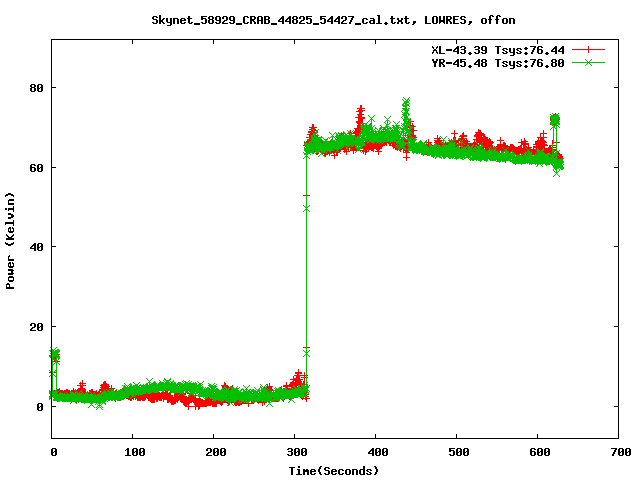Click the 700 tick label on the x-axis
Viewport: 640px width, 480px height.
(x=617, y=453)
